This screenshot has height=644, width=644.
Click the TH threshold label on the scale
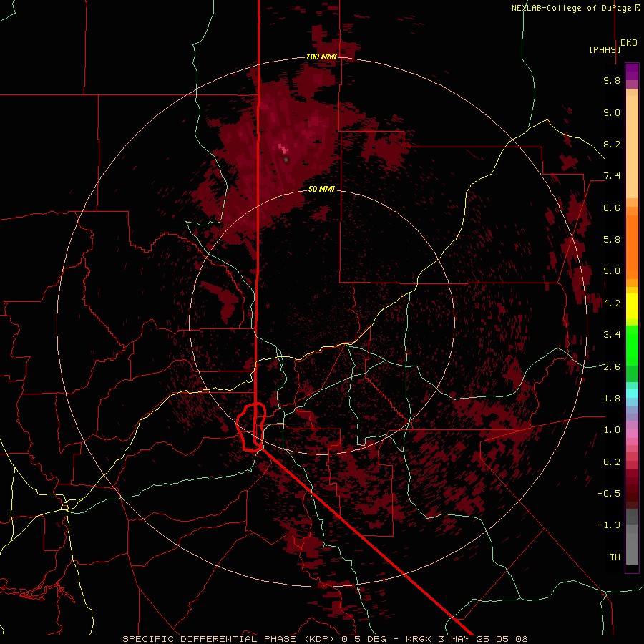point(615,557)
